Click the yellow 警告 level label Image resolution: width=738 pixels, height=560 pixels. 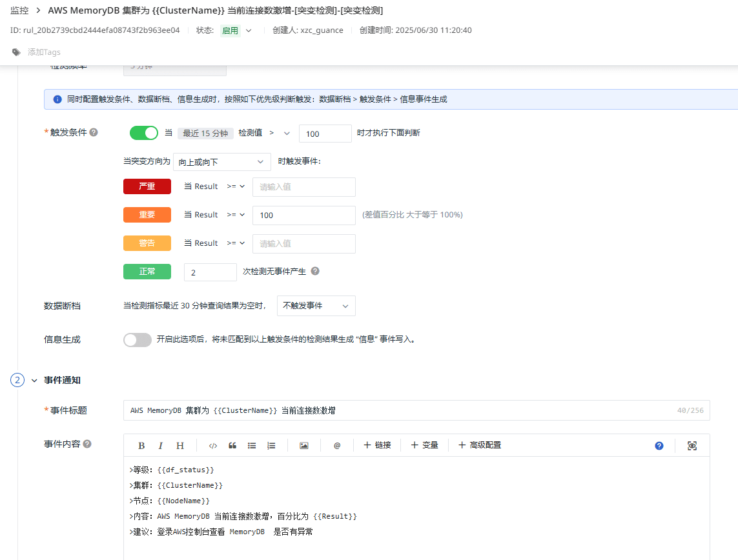[x=147, y=243]
